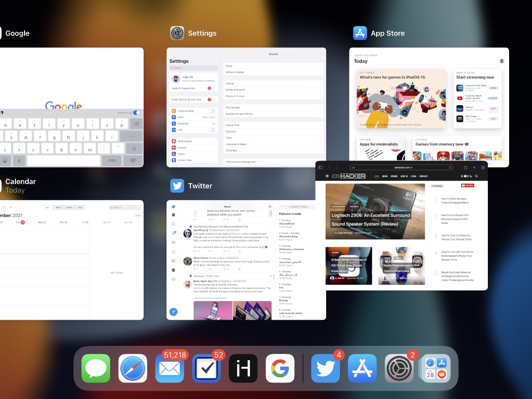Open About in Settings General
The height and width of the screenshot is (399, 532).
pos(273,66)
